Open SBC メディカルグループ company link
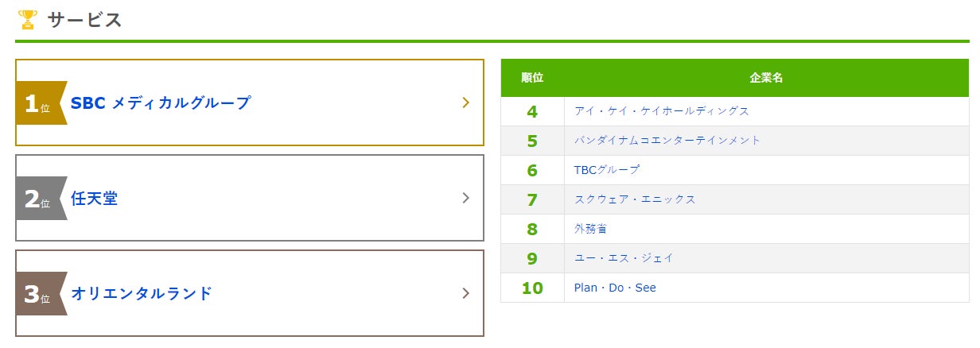This screenshot has width=980, height=348. [161, 102]
